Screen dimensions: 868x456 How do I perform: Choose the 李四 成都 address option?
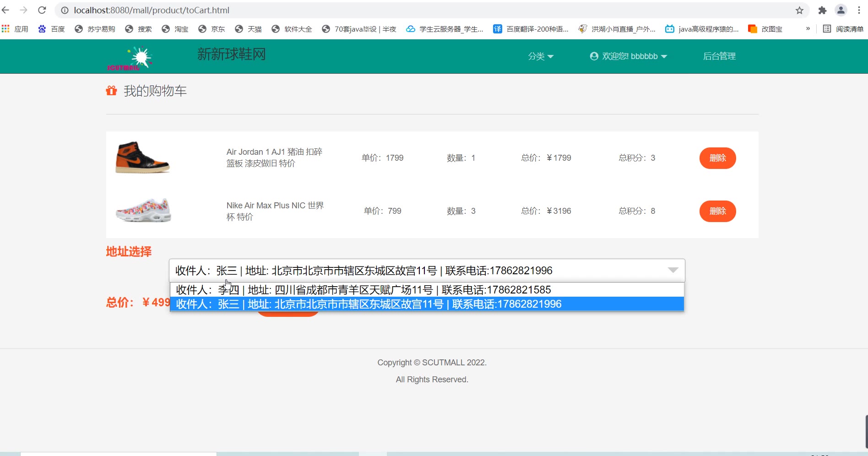click(427, 290)
